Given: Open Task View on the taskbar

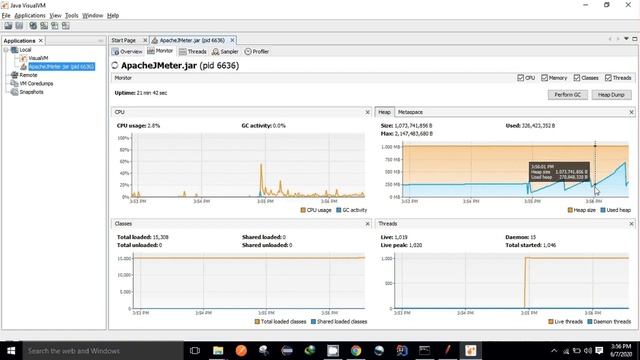Looking at the screenshot, I should coord(195,351).
